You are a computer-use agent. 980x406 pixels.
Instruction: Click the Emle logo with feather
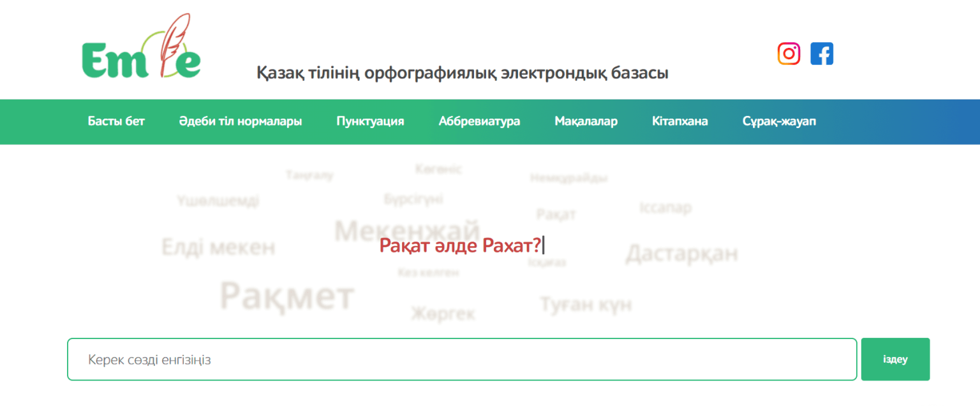coord(141,54)
